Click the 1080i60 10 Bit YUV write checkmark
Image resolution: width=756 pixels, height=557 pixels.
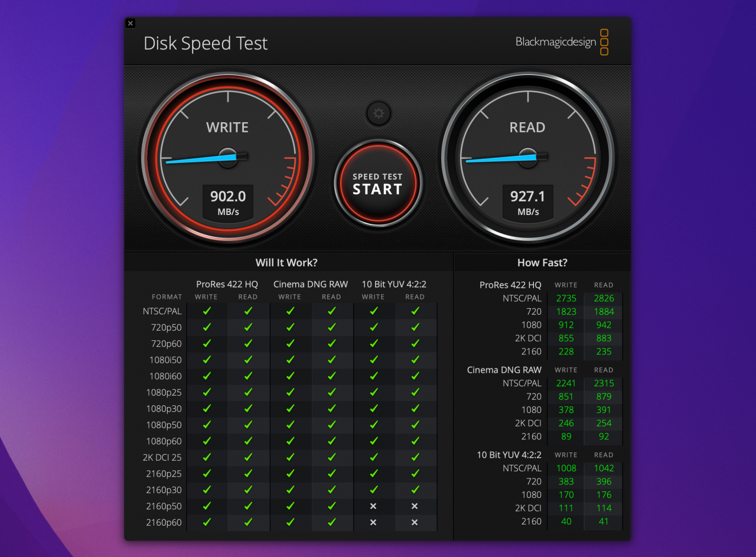(373, 376)
